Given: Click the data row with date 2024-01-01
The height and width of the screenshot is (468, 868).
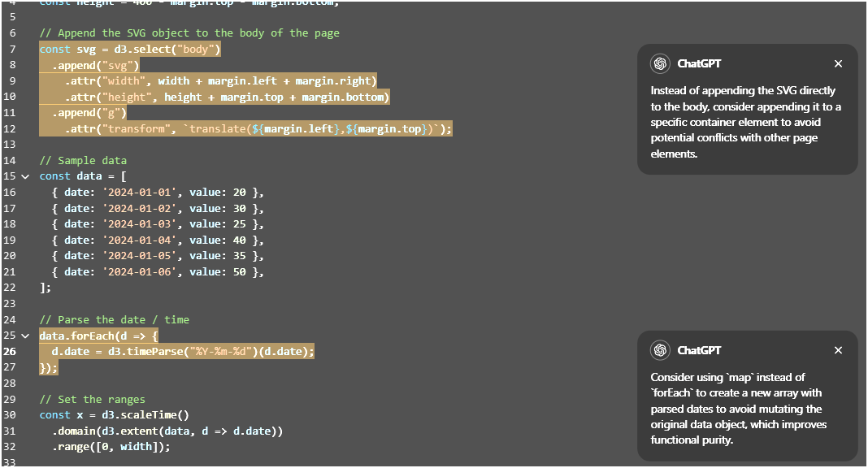Looking at the screenshot, I should (158, 193).
